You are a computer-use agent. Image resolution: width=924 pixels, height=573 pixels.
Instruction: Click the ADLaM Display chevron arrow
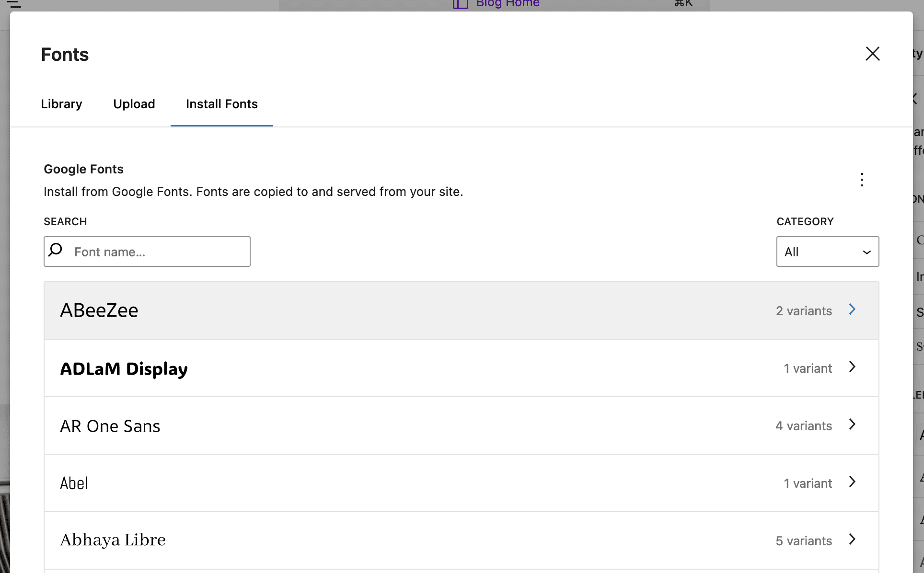[852, 367]
